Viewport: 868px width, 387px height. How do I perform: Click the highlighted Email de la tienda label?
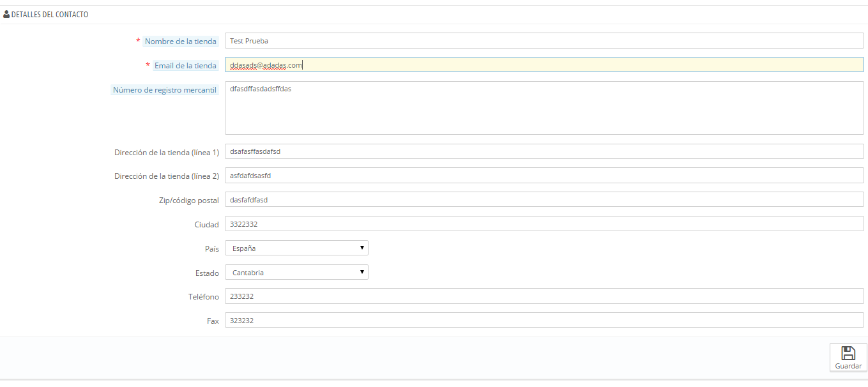pos(185,65)
